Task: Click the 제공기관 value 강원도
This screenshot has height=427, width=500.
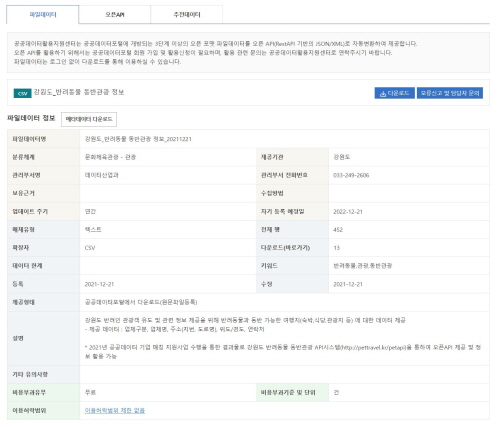Action: 342,157
